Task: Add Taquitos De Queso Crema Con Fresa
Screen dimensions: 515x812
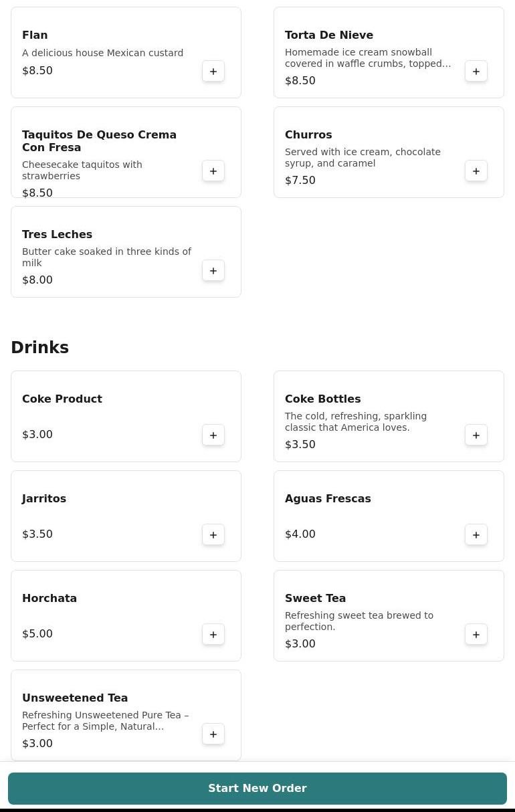Action: (213, 171)
